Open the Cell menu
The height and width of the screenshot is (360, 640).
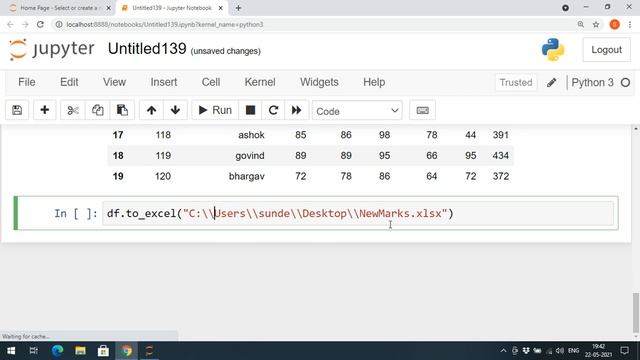(x=211, y=82)
